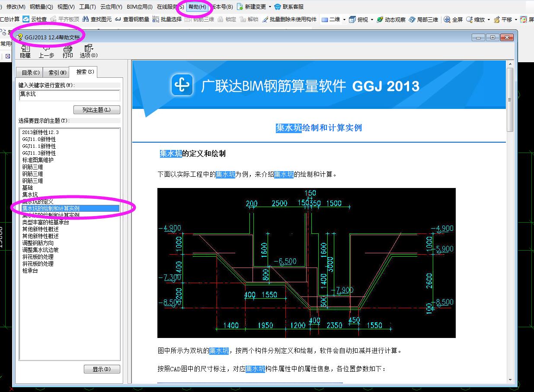Select topic GGJ11.3新特性
This screenshot has height=392, width=534.
point(39,153)
